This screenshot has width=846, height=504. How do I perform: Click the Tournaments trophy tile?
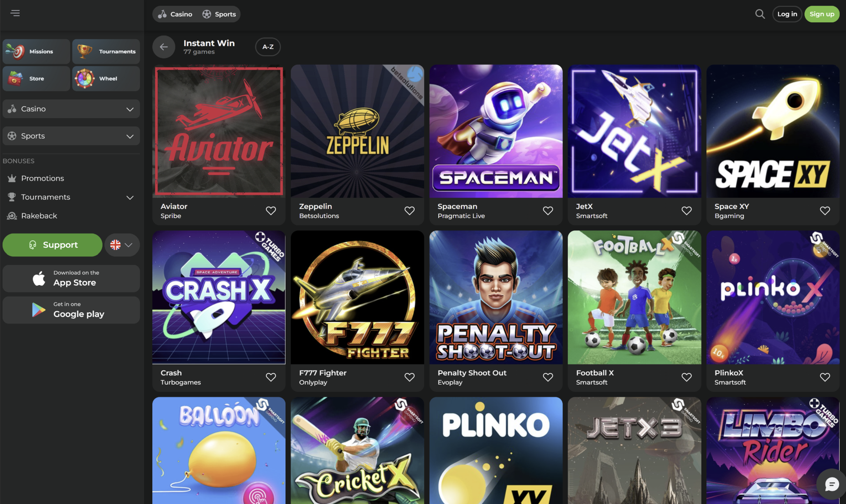coord(106,52)
